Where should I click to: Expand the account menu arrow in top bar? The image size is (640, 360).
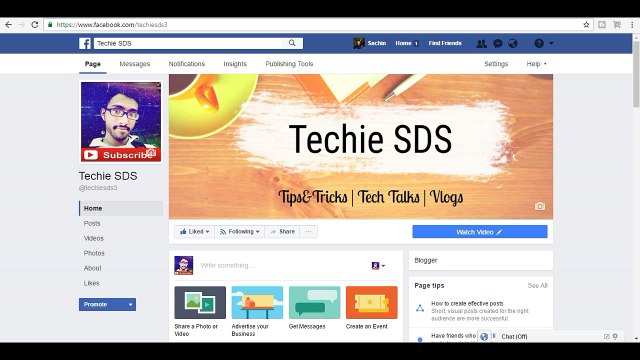pyautogui.click(x=551, y=43)
